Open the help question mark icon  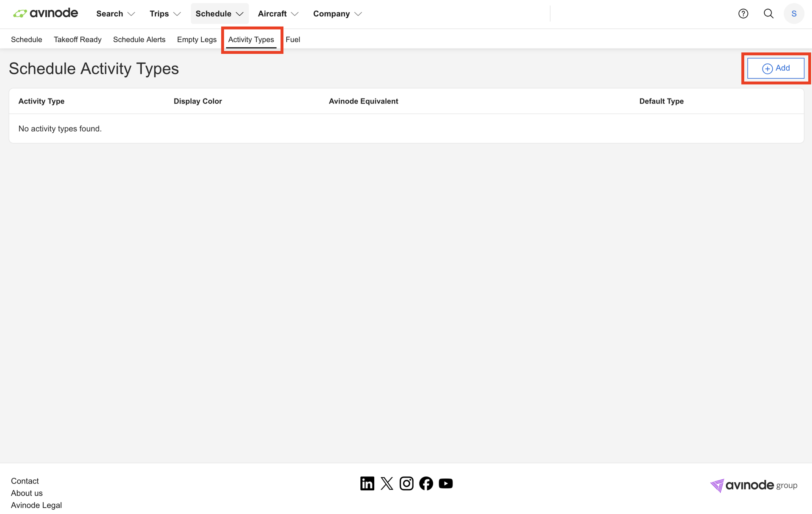[743, 14]
